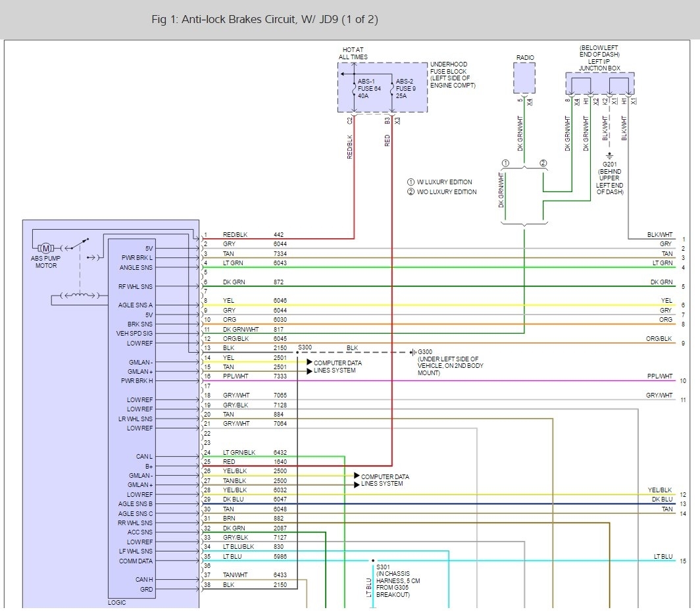This screenshot has height=616, width=700.
Task: Click the LT BLU 5986 wire label
Action: [255, 556]
